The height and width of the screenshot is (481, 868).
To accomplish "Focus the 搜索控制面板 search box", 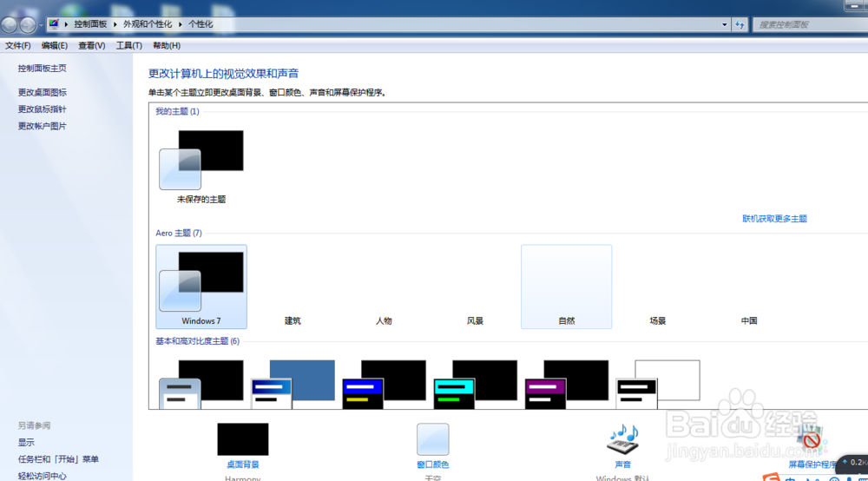I will click(810, 24).
